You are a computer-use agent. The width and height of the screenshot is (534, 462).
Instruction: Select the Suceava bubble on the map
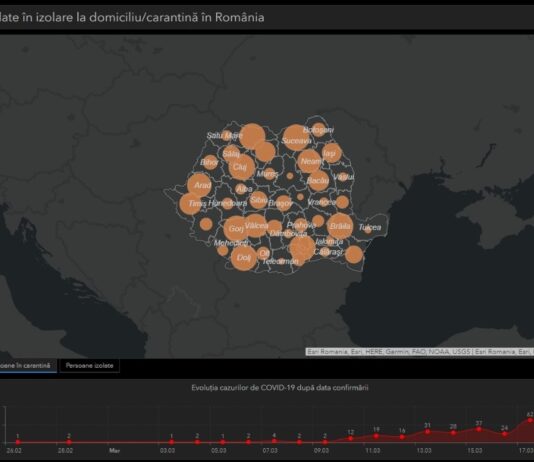tap(296, 138)
